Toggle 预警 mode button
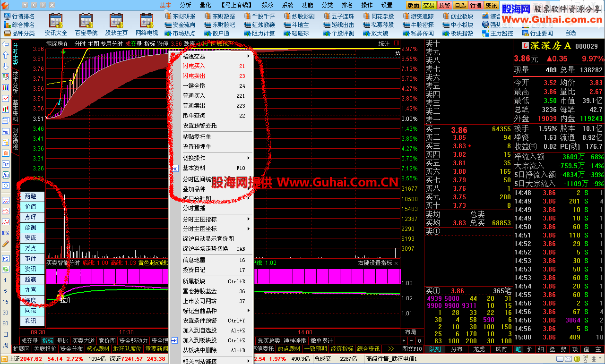 [x=444, y=5]
